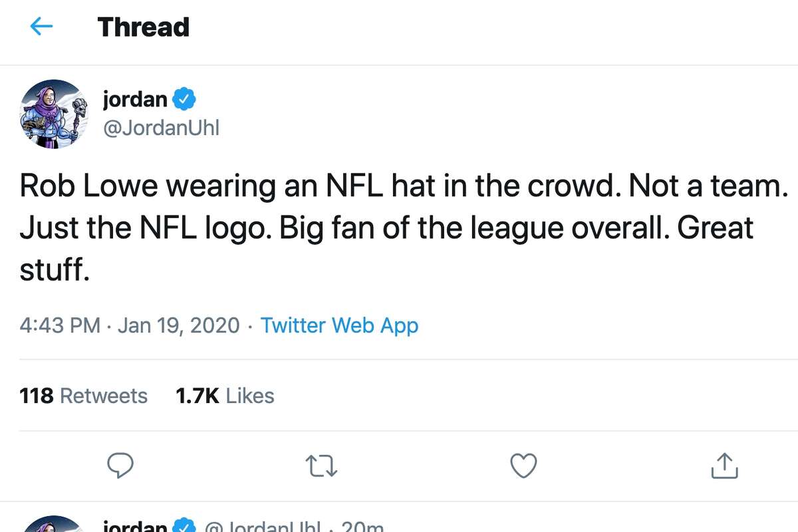The image size is (798, 532).
Task: View who liked the tweet via 1.7K Likes
Action: [224, 395]
